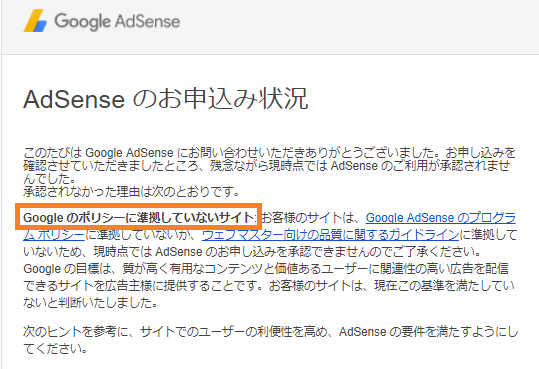Open the ウェブマスター向けの品質に関するガイドライン link
The width and height of the screenshot is (539, 369).
[331, 235]
